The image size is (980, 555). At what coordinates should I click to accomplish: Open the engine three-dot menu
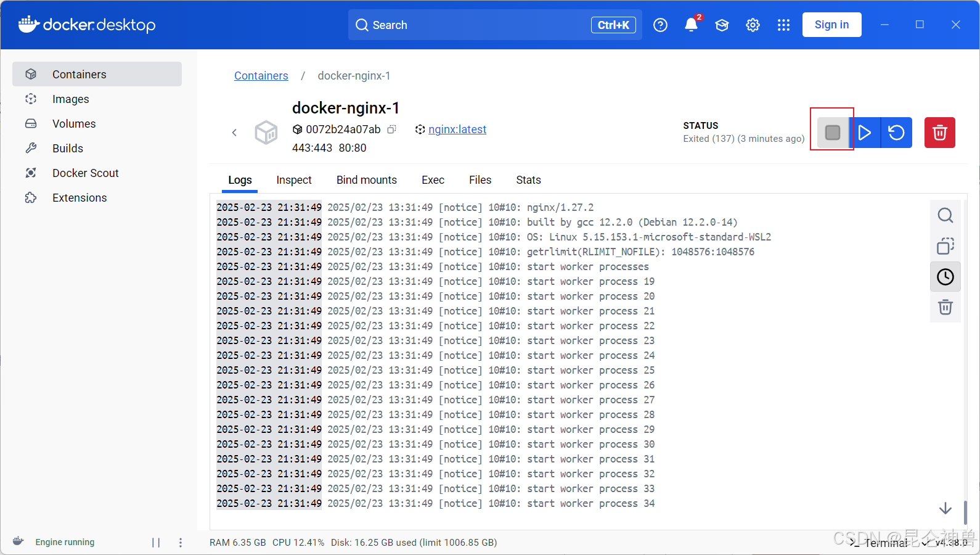181,542
